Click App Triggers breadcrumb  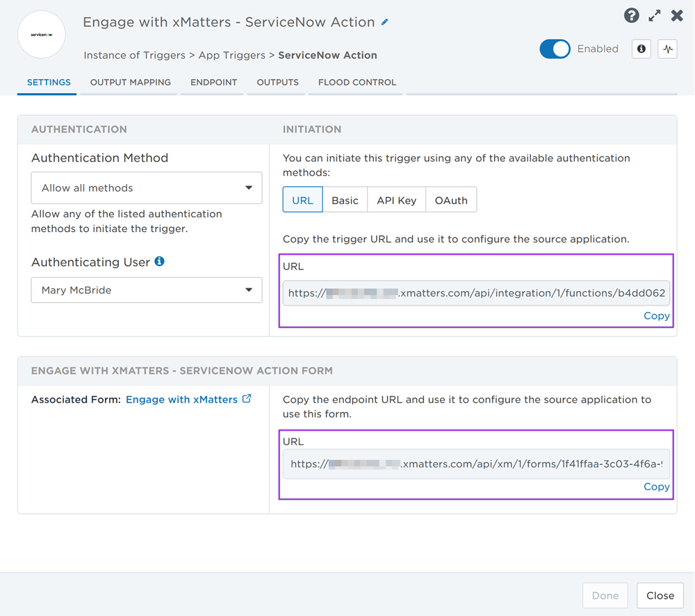(232, 56)
